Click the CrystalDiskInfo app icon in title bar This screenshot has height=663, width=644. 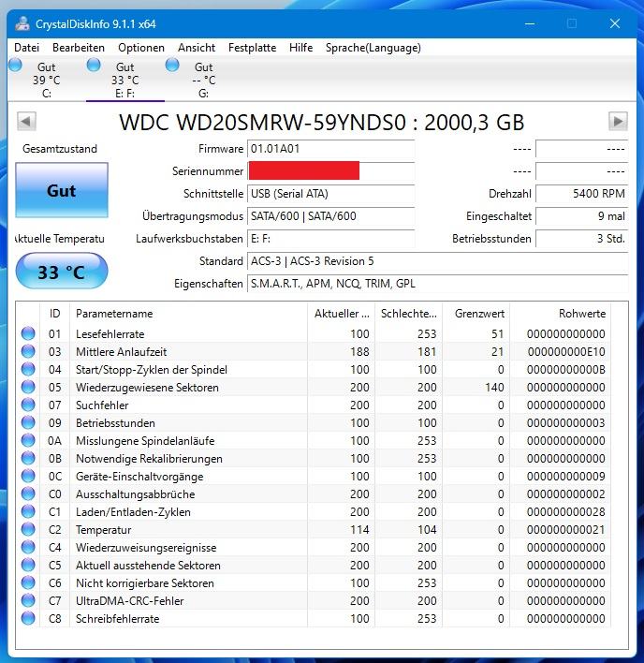point(22,23)
